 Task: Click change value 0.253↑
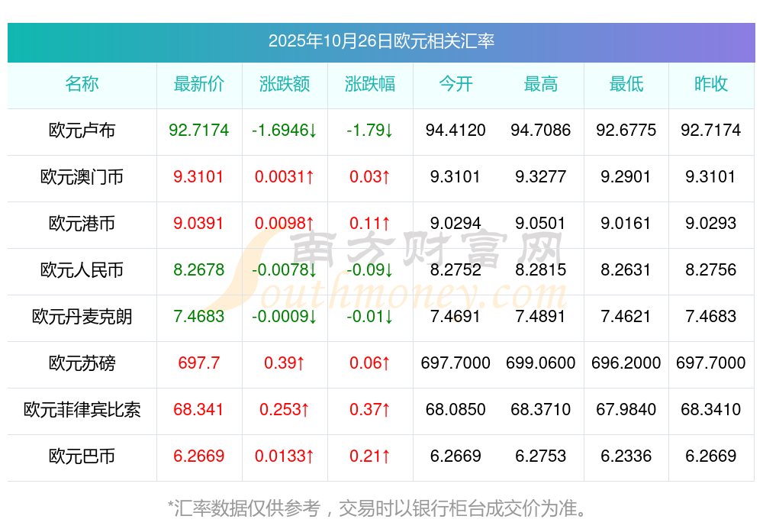[x=284, y=409]
